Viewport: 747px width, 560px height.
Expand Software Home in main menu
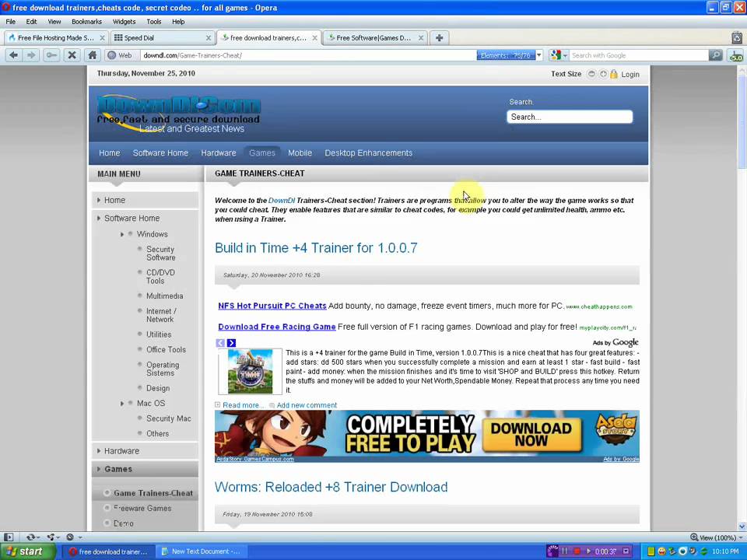pos(145,218)
